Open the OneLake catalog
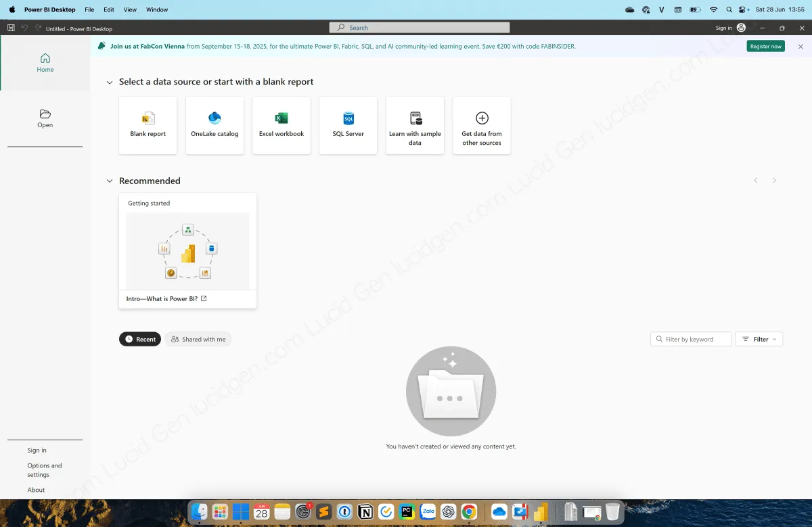 coord(215,125)
